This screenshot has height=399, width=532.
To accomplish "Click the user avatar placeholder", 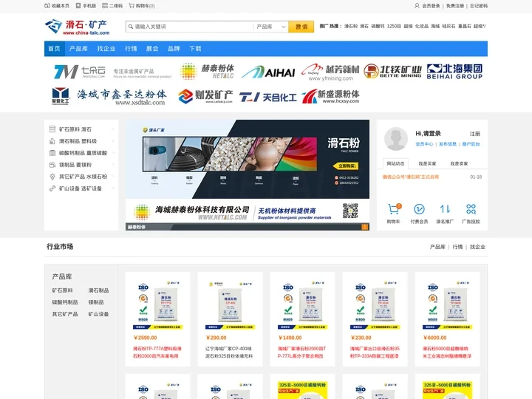I will point(395,139).
